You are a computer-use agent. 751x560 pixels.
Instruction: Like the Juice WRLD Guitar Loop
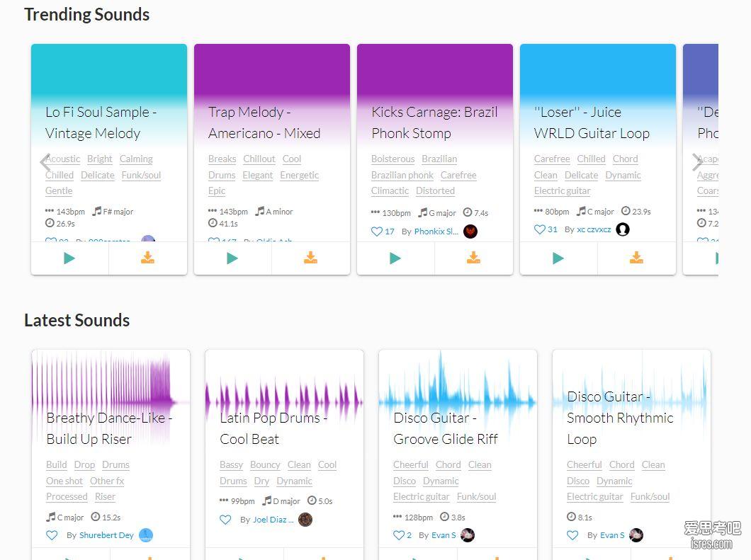[540, 229]
